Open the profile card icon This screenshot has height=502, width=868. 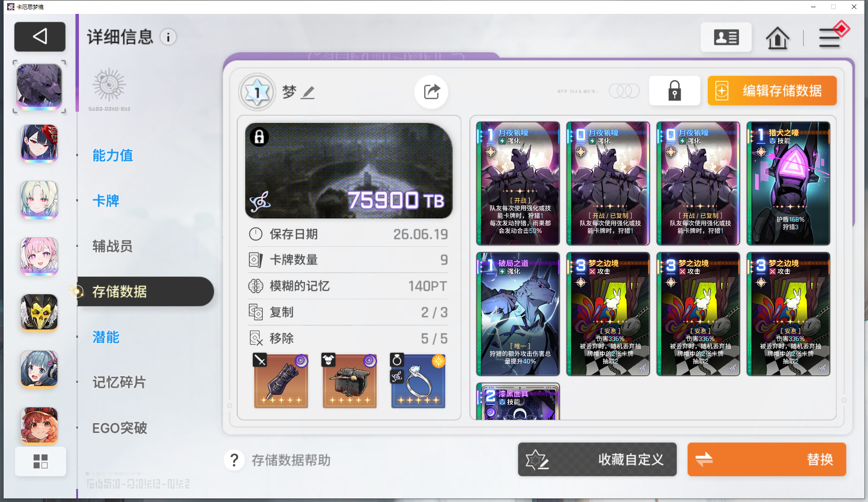(x=726, y=37)
